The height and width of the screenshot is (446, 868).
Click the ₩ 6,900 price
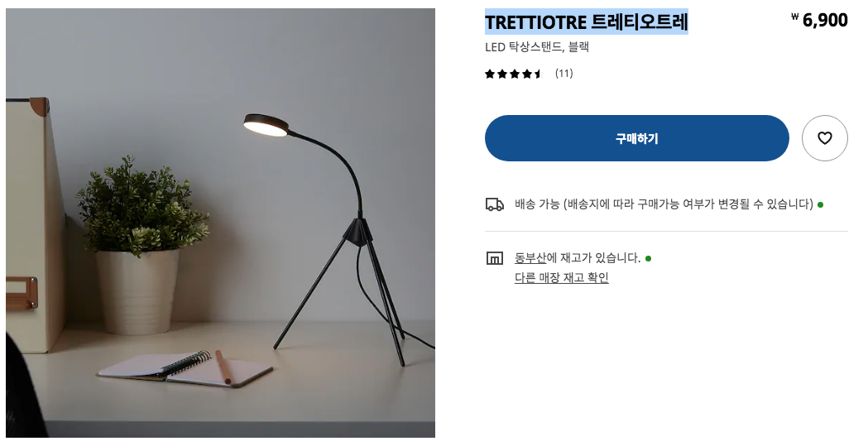pos(819,21)
